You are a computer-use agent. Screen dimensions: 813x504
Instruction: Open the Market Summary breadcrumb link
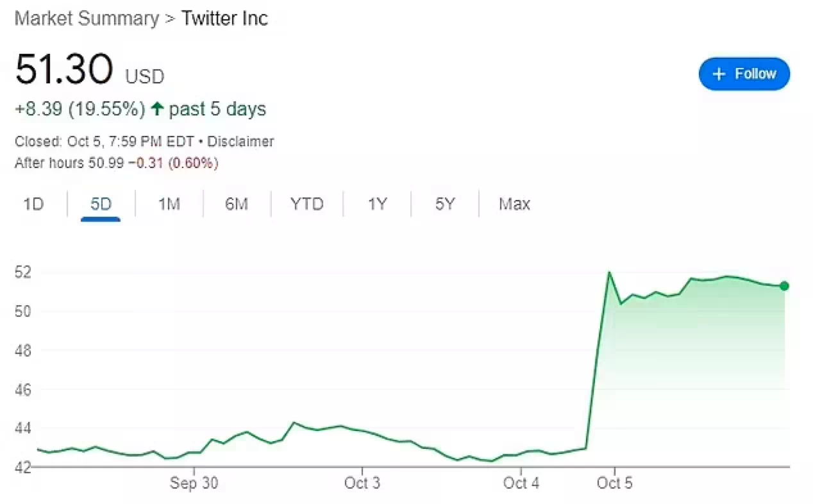pyautogui.click(x=86, y=19)
